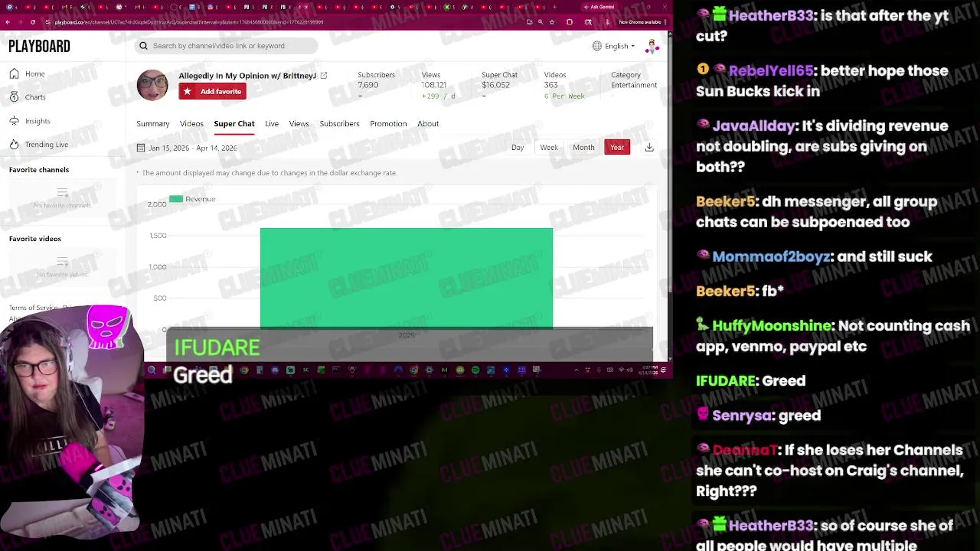
Task: Click DeannaT's username in chat
Action: tap(745, 450)
